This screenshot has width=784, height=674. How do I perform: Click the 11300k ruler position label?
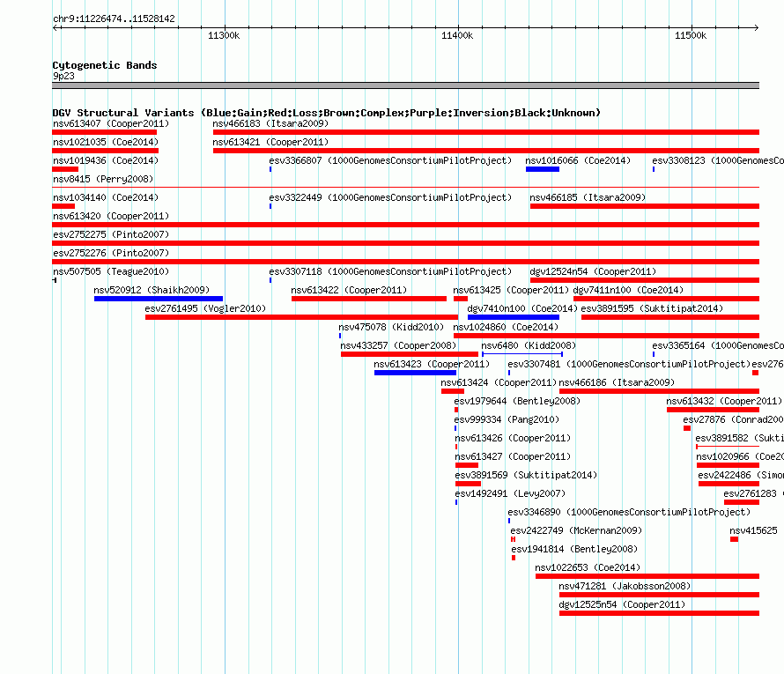click(224, 35)
